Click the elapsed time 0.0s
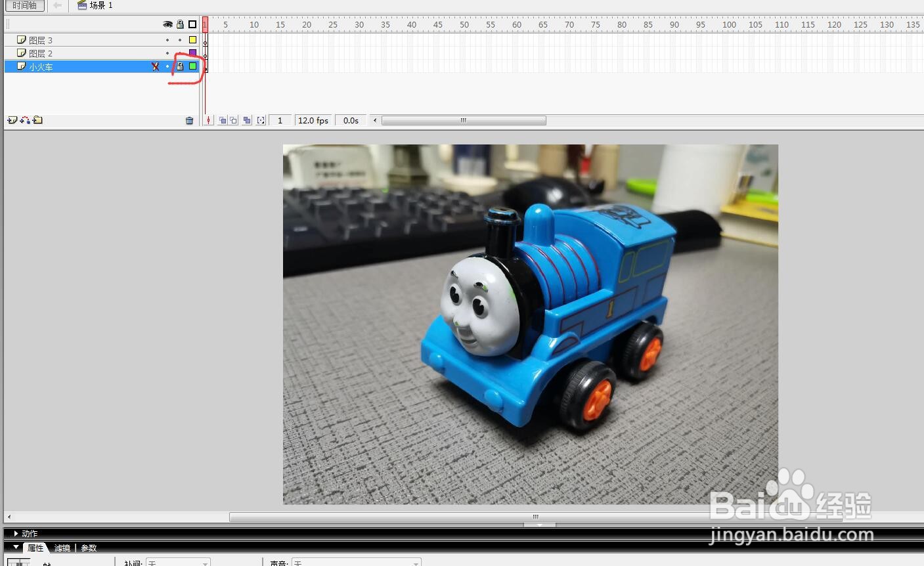This screenshot has height=566, width=924. pos(351,121)
